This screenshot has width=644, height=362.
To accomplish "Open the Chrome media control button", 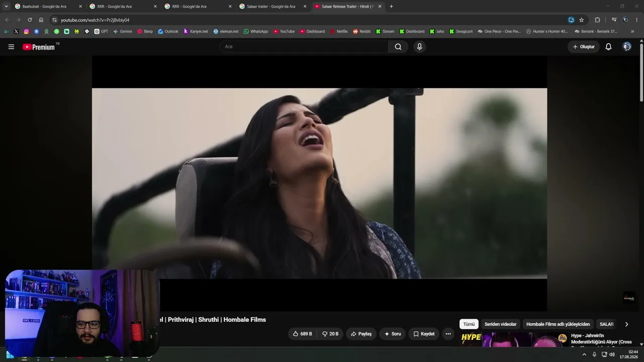I will [614, 20].
